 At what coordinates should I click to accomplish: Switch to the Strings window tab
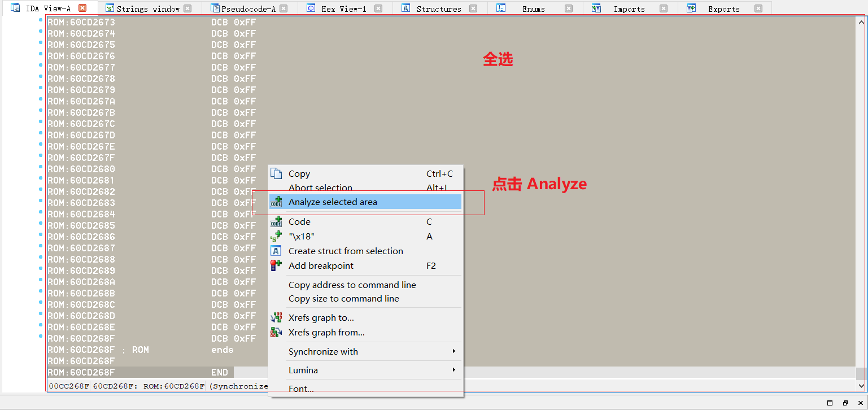point(148,9)
